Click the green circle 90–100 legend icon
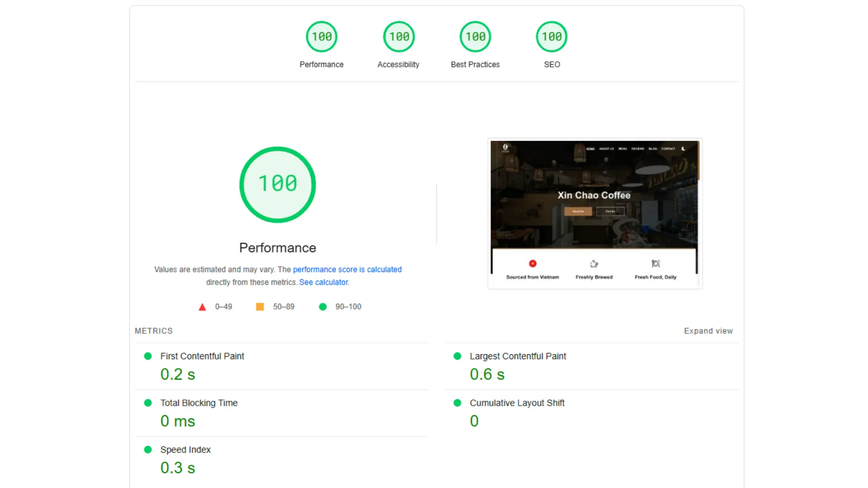 (x=323, y=307)
